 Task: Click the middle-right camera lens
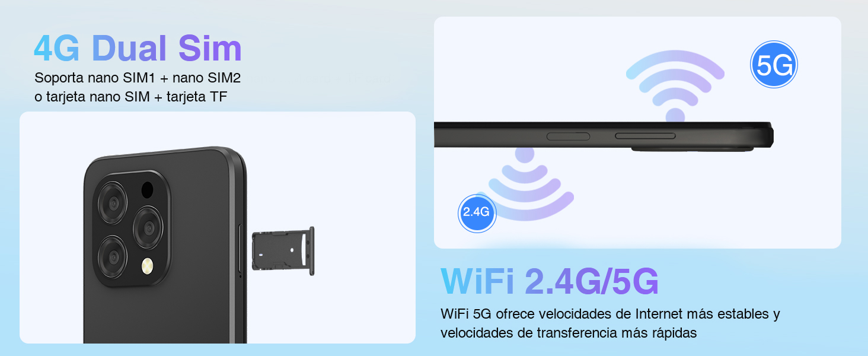pyautogui.click(x=148, y=227)
